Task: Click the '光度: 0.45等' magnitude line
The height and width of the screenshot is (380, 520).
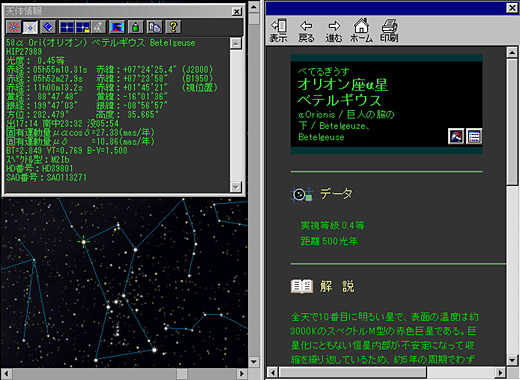Action: pos(35,61)
